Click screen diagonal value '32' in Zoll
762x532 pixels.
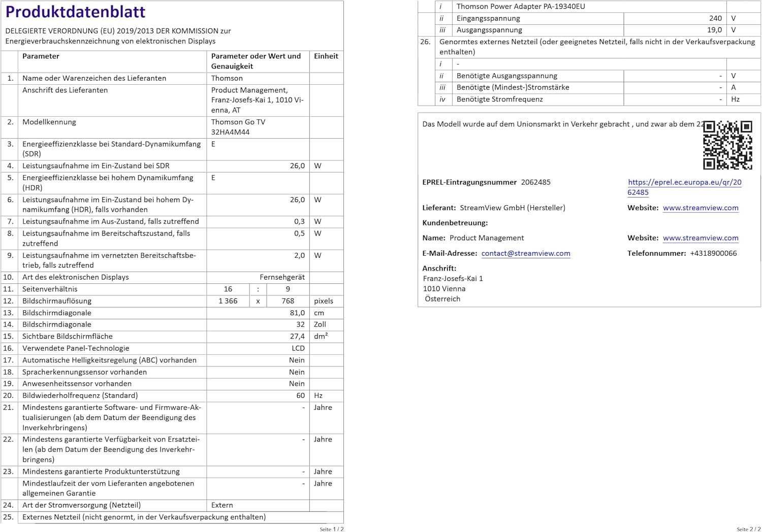pos(301,324)
